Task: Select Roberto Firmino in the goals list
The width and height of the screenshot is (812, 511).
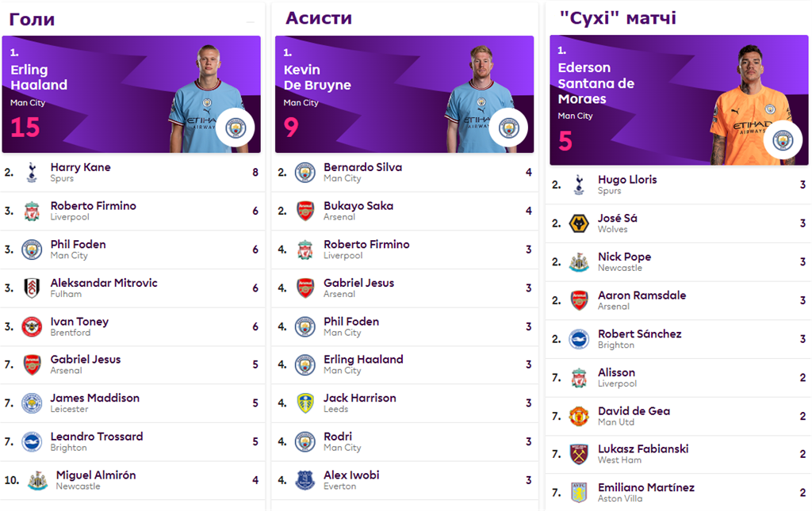Action: [x=132, y=211]
